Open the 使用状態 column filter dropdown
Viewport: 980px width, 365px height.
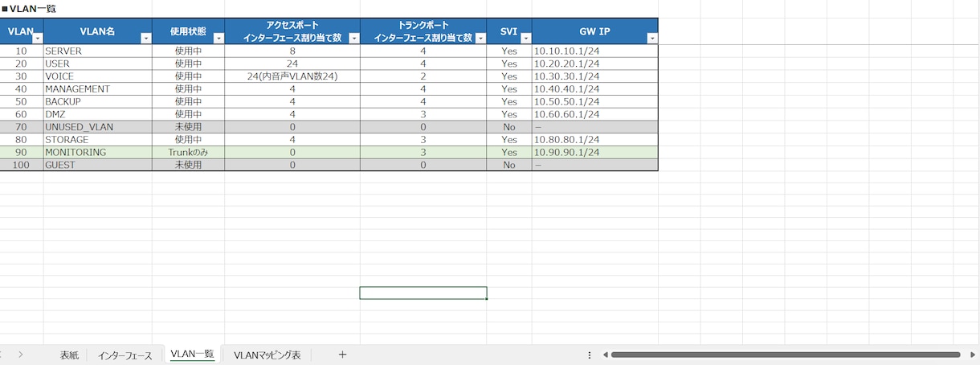[218, 39]
